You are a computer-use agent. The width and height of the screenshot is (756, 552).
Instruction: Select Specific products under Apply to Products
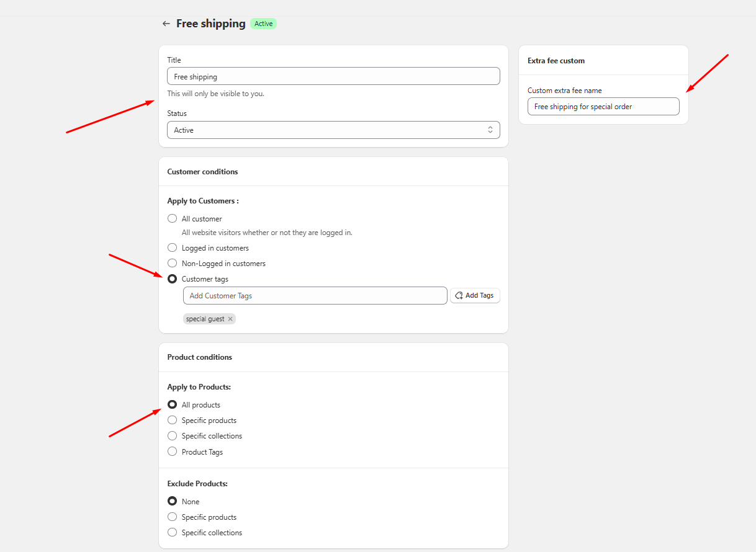pos(173,421)
